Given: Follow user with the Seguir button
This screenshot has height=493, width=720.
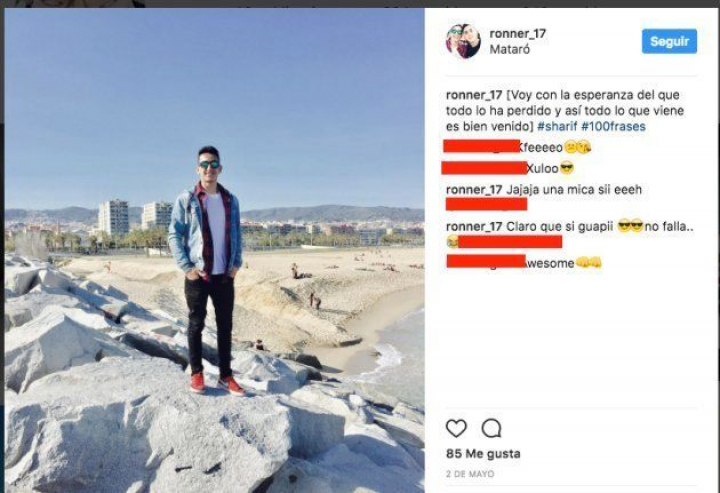Looking at the screenshot, I should click(669, 41).
